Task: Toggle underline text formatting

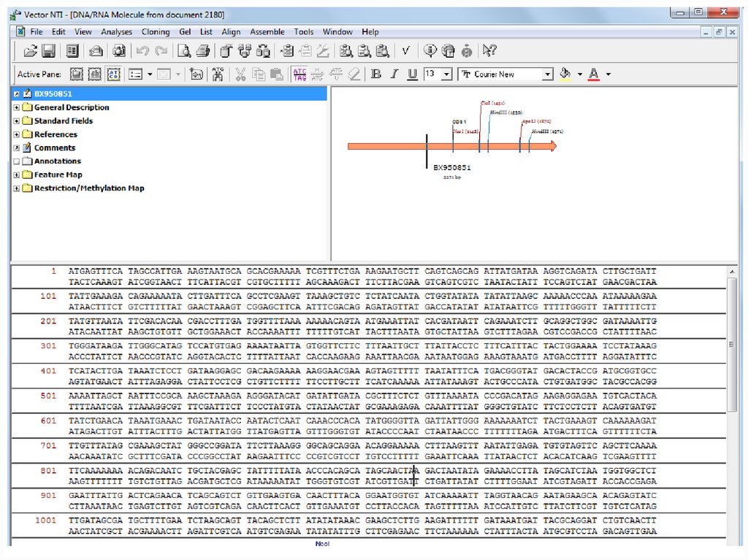Action: 412,74
